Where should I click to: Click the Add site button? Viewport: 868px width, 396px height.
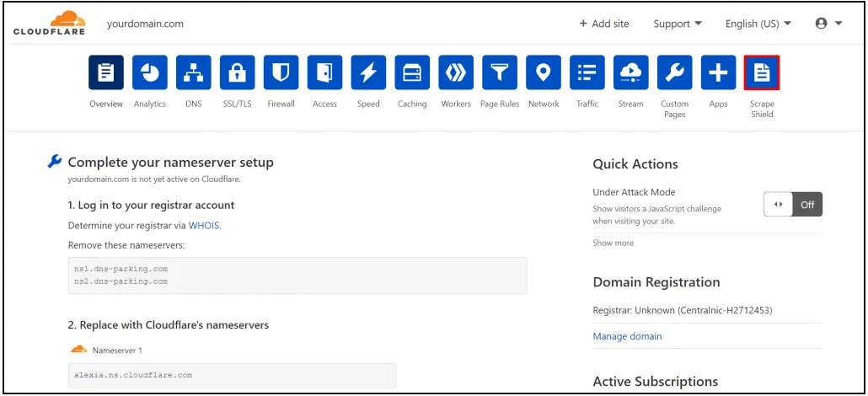click(x=604, y=24)
